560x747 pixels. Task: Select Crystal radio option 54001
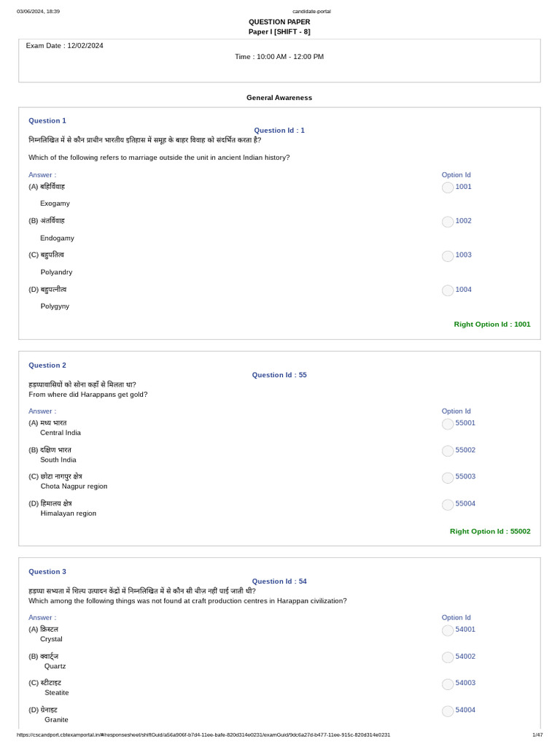pyautogui.click(x=448, y=630)
